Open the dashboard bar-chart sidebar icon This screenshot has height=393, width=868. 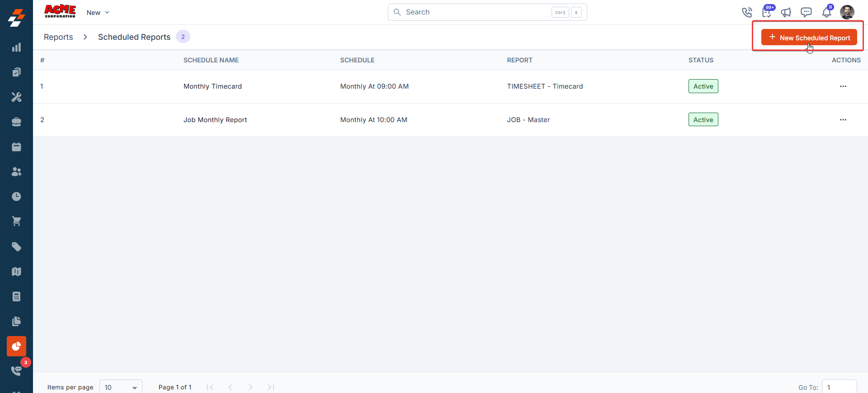point(16,47)
